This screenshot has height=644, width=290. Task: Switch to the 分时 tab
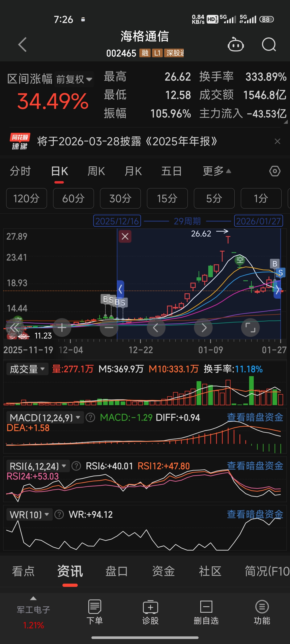tap(20, 171)
